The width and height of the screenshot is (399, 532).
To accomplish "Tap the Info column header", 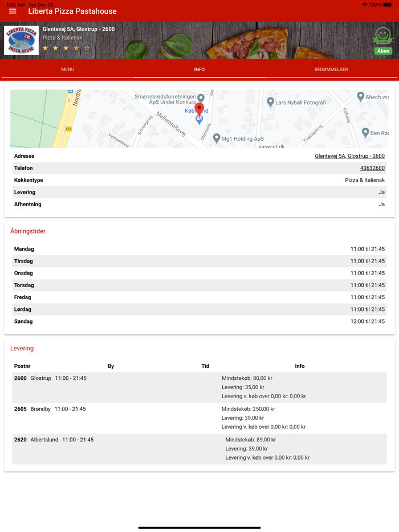I will pyautogui.click(x=299, y=366).
